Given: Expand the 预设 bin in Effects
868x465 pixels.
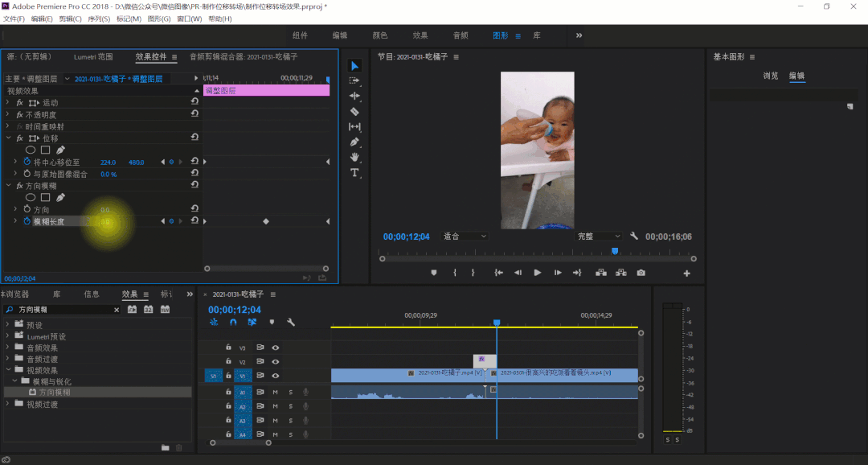Looking at the screenshot, I should (x=8, y=325).
